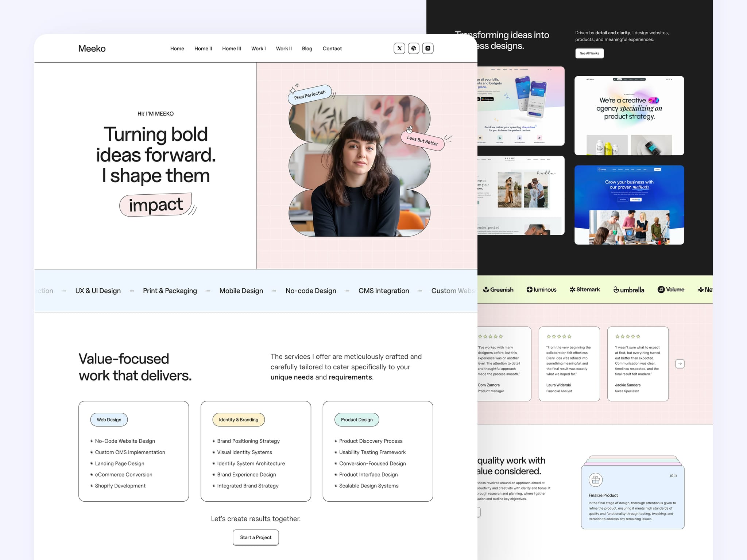Open the Home III nav item

(x=232, y=48)
